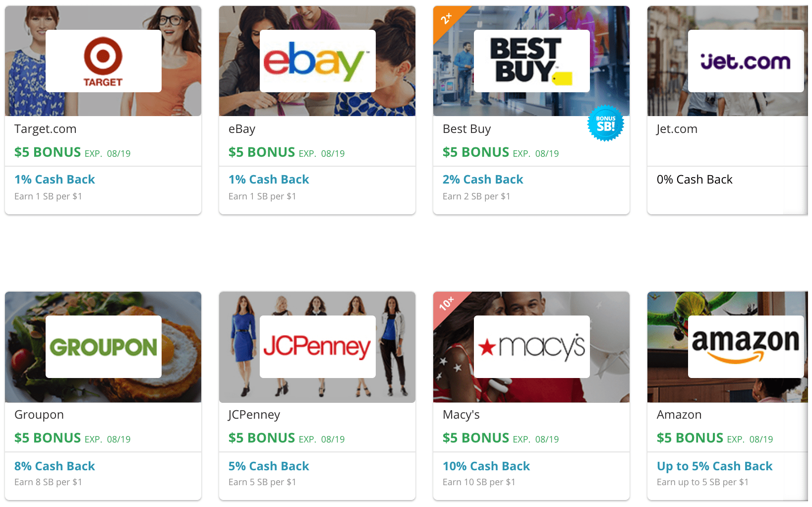This screenshot has height=507, width=812.
Task: Click the 5% Cash Back JCPenney link
Action: pyautogui.click(x=269, y=466)
